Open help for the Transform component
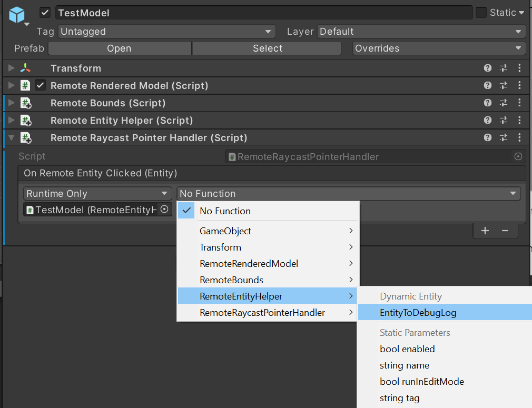Viewport: 532px width, 408px height. [488, 68]
